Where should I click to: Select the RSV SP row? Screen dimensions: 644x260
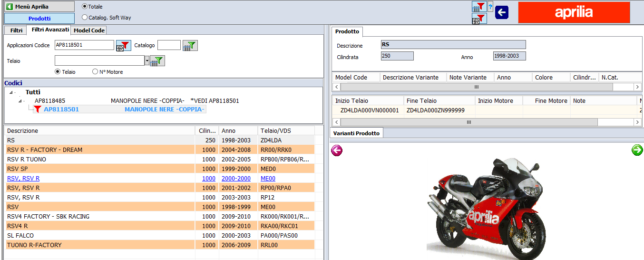(x=160, y=169)
